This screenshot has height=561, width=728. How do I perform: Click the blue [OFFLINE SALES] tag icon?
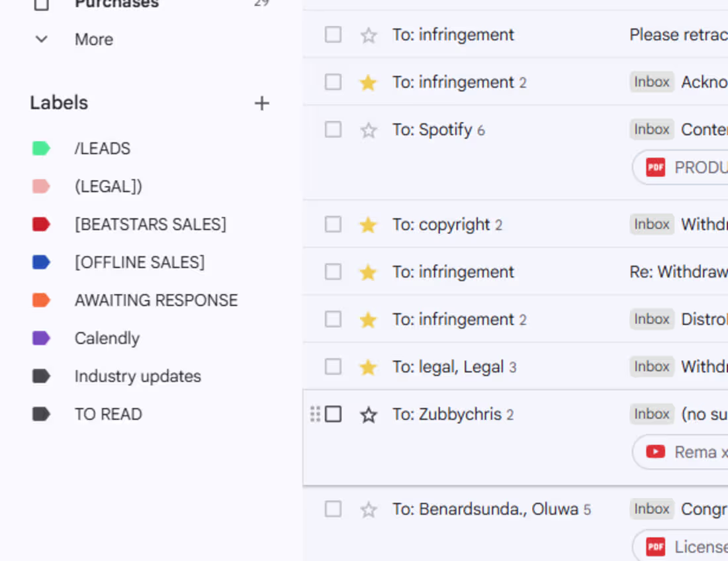[41, 262]
